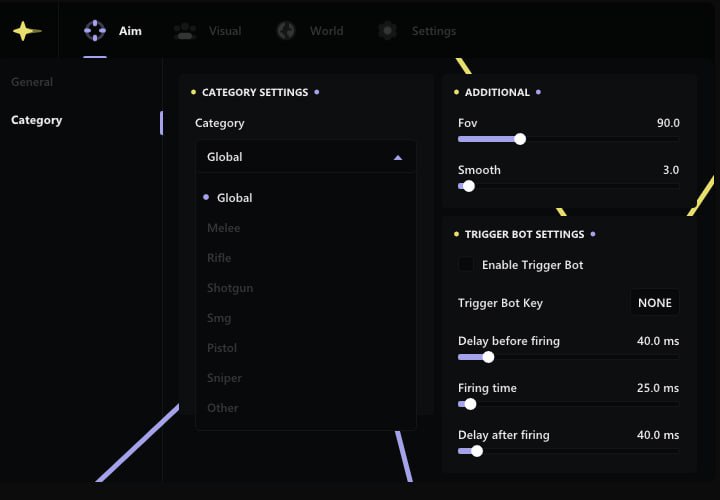The height and width of the screenshot is (500, 720).
Task: Choose Rifle from the category list
Action: 219,258
